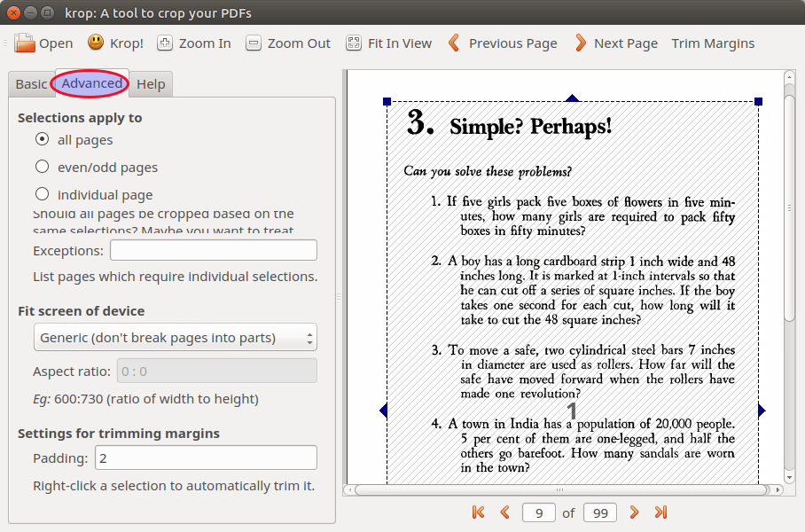The width and height of the screenshot is (805, 532).
Task: Select the 'all pages' radio option
Action: click(x=42, y=139)
